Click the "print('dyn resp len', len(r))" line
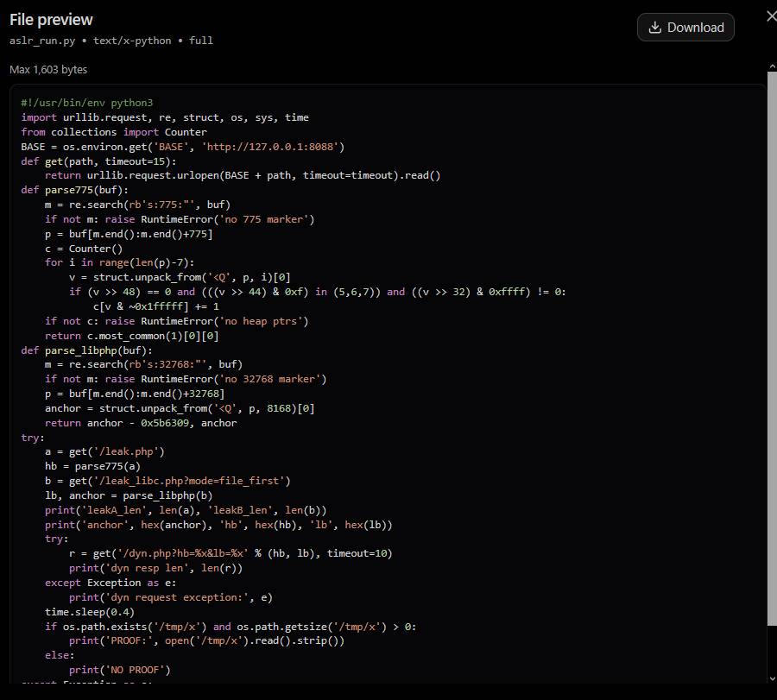The width and height of the screenshot is (777, 700). [x=155, y=568]
